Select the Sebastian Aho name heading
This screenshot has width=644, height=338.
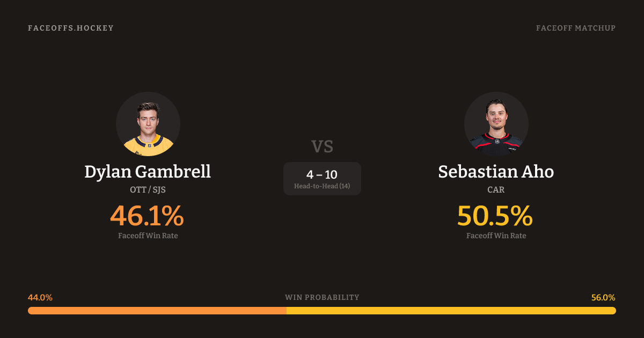(x=496, y=172)
